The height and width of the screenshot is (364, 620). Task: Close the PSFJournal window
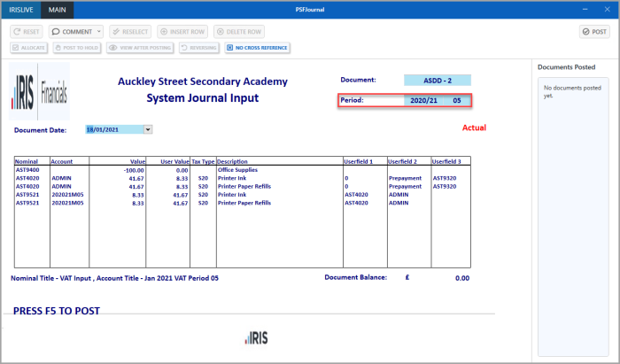pyautogui.click(x=608, y=10)
